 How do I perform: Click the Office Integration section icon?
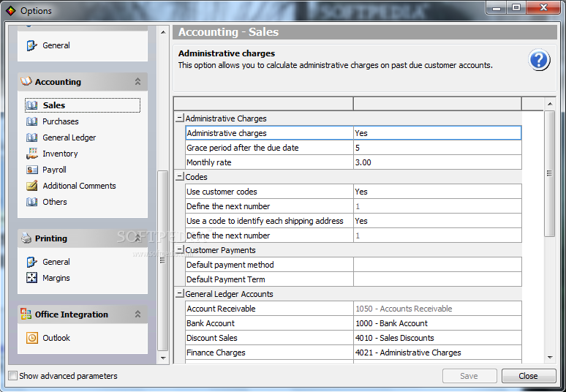pyautogui.click(x=26, y=314)
